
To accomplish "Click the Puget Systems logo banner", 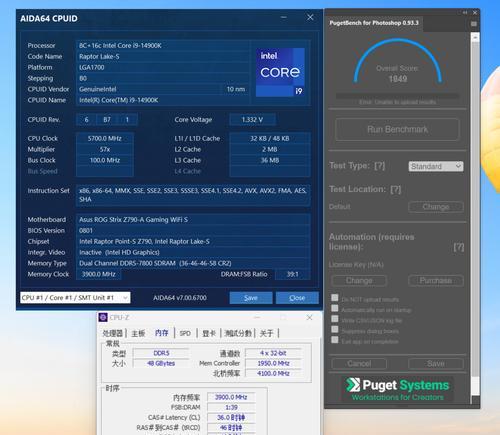I will (x=397, y=389).
